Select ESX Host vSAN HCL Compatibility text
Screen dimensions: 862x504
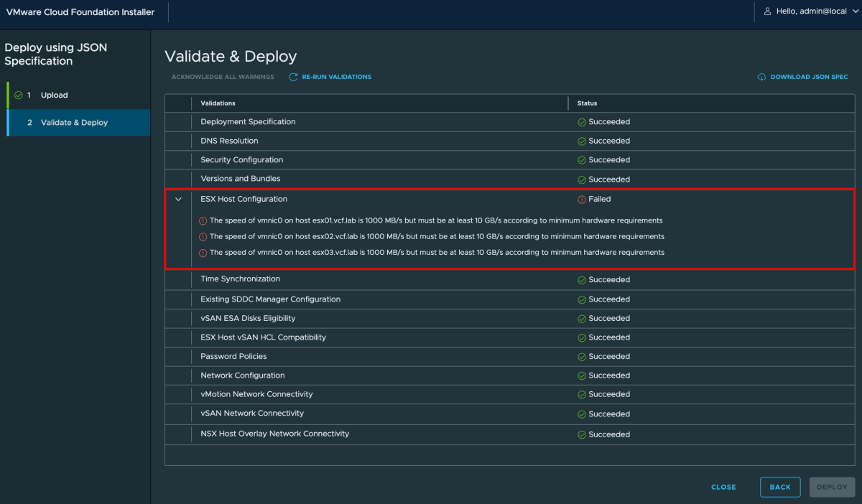click(x=264, y=337)
